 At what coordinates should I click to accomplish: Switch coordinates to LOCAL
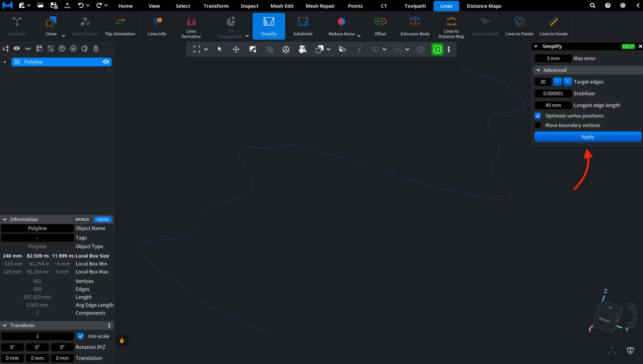tap(102, 219)
